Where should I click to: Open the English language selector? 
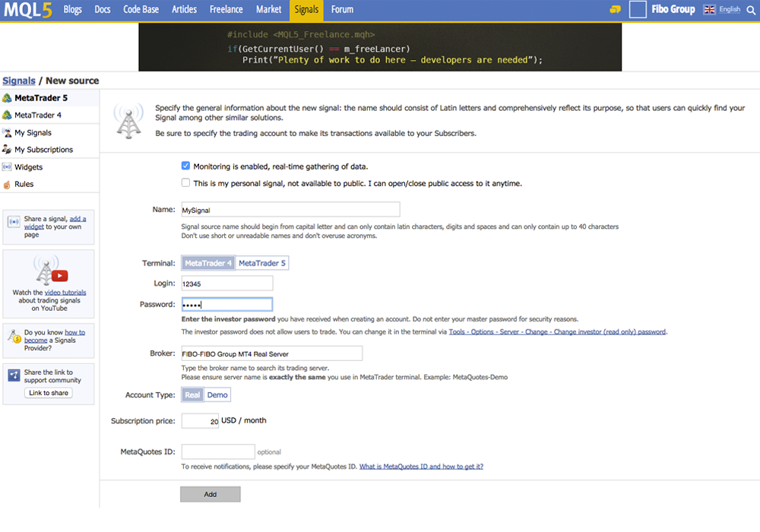coord(730,9)
